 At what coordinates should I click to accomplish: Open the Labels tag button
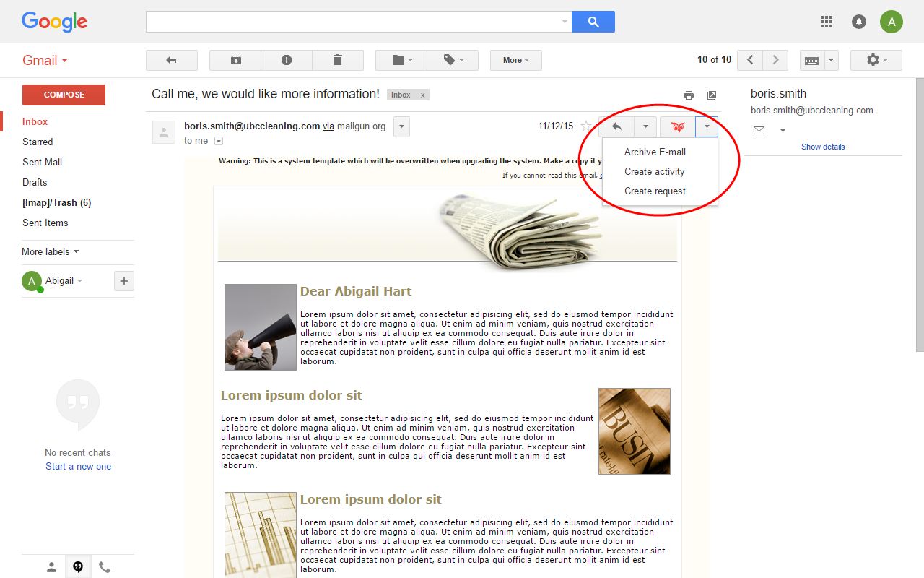(x=453, y=60)
